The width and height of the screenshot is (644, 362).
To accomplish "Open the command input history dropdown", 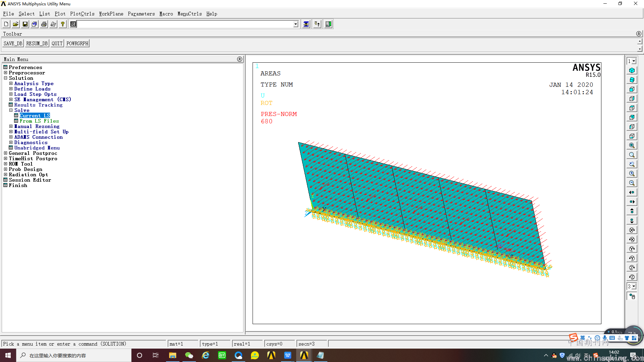I will tap(296, 24).
